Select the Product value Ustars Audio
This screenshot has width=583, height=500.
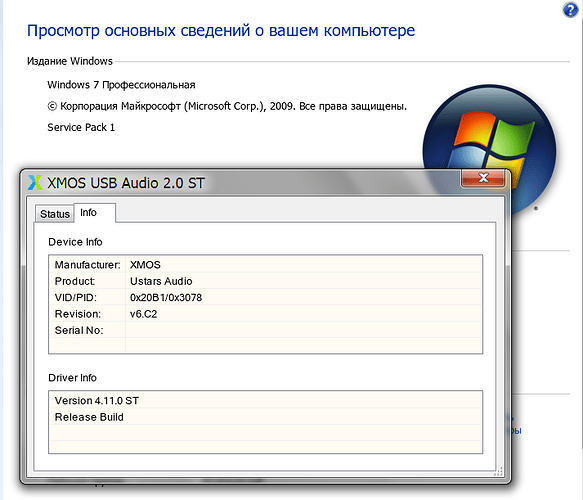161,281
